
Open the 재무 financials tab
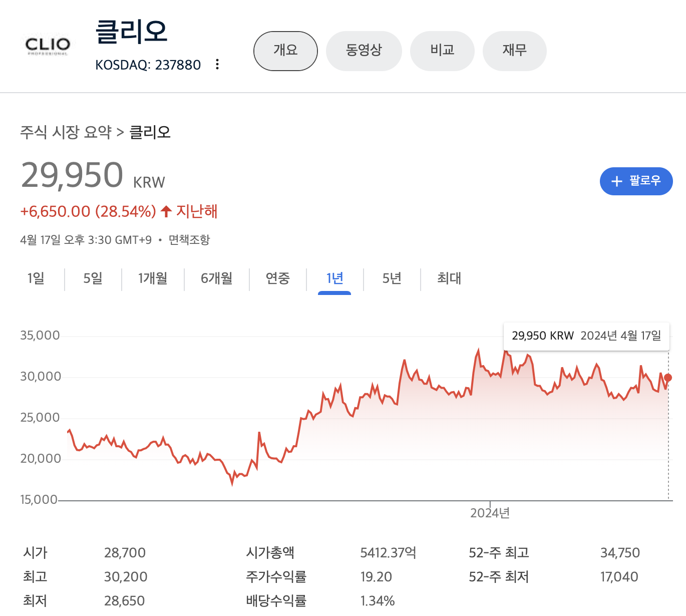click(x=514, y=51)
